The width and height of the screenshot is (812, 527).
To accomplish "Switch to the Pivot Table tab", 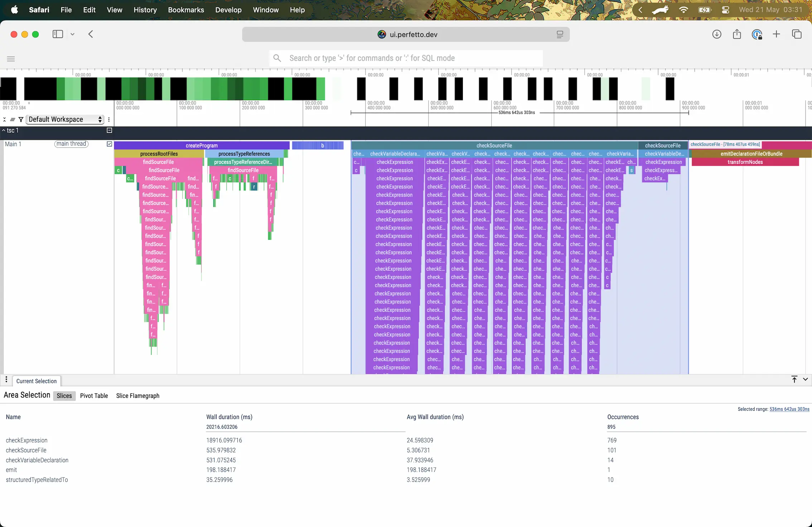I will pyautogui.click(x=94, y=396).
